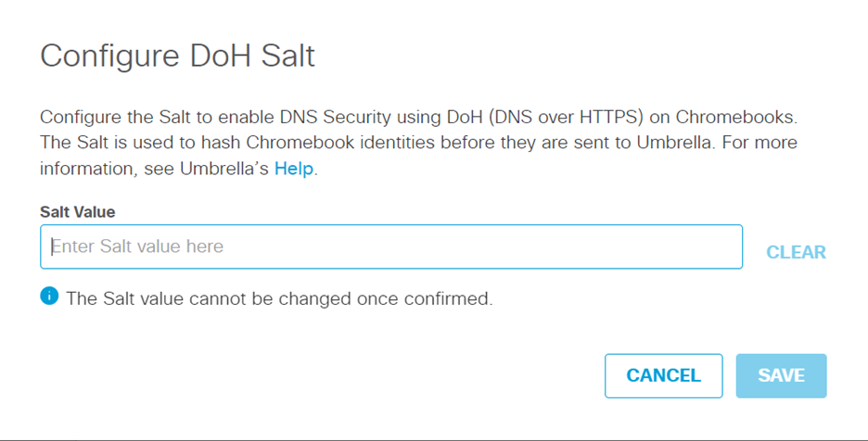The width and height of the screenshot is (868, 441).
Task: Click the bold Salt Value label
Action: tap(78, 212)
